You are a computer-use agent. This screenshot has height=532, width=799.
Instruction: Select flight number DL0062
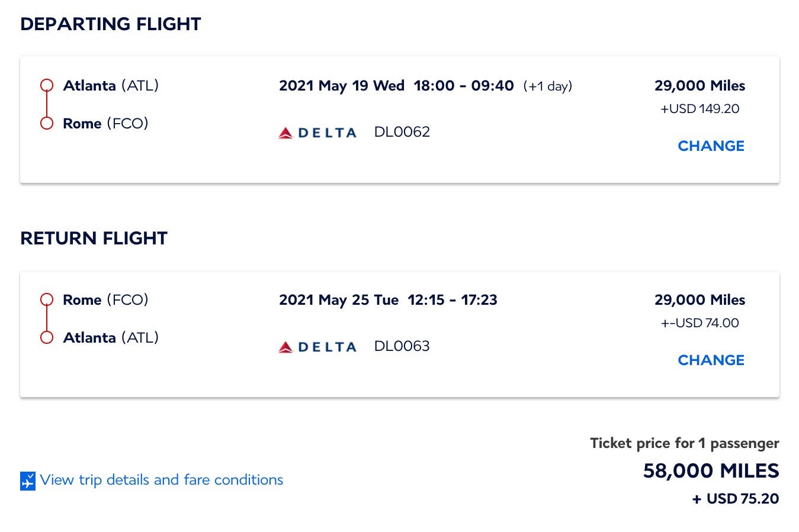(x=402, y=131)
